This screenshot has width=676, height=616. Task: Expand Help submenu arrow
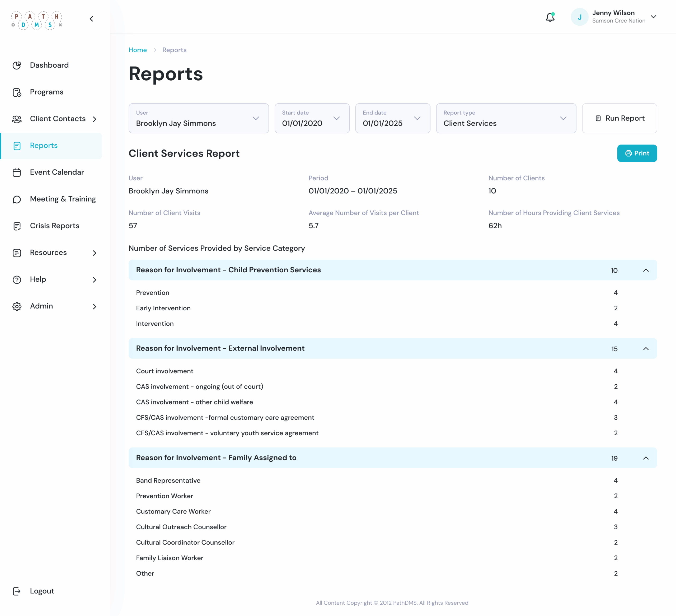95,280
